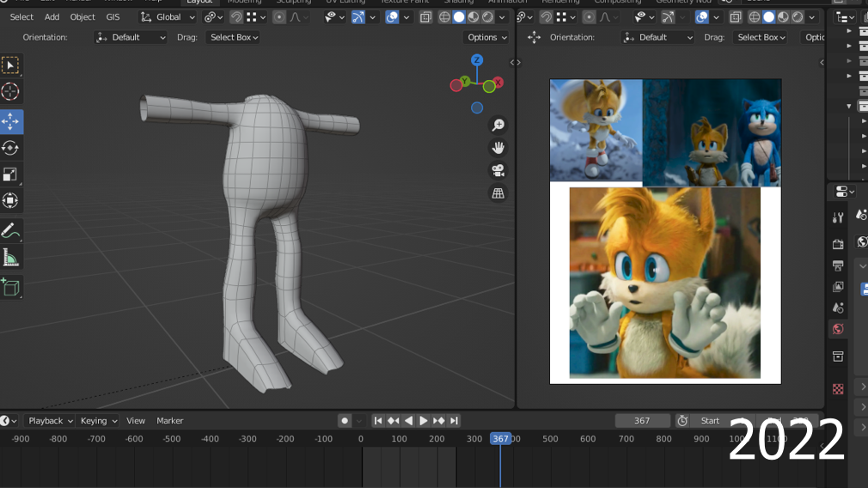Click the Add Cube tool
This screenshot has width=868, height=488.
click(x=11, y=287)
